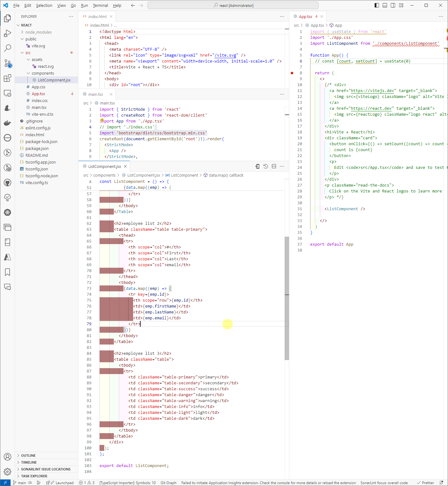The width and height of the screenshot is (448, 486).
Task: Close the ListComponent.jsx tab
Action: tap(125, 166)
